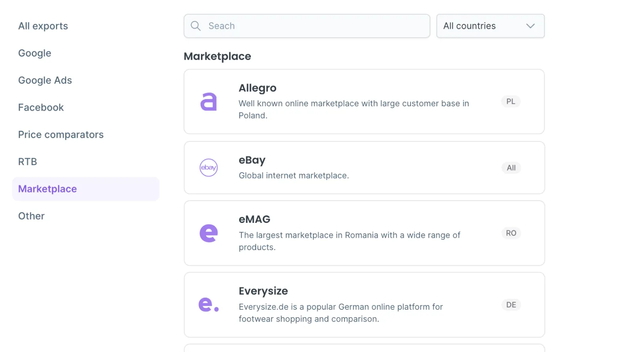Click 'Everysize.de is a popular German' description
The image size is (644, 352).
coord(341,313)
